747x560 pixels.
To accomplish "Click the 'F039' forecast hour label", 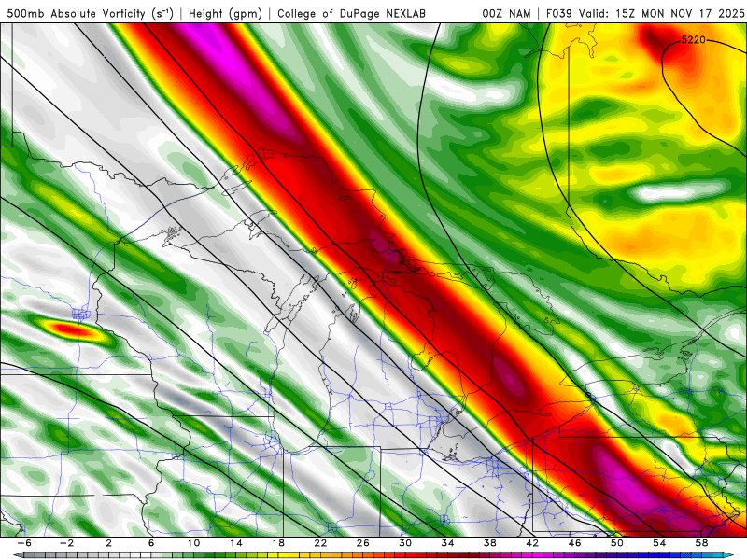I will click(559, 14).
